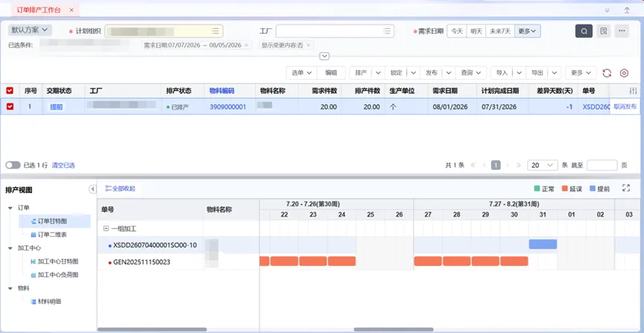Click the 计划组织 field list icon
The image size is (644, 333).
[x=215, y=31]
